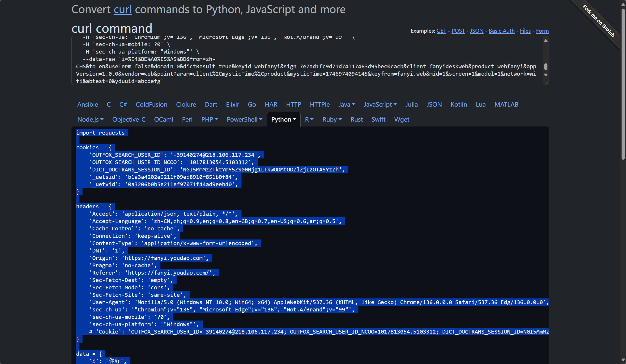Screen dimensions: 626x364
Task: Switch to the Rust tab
Action: pos(356,120)
